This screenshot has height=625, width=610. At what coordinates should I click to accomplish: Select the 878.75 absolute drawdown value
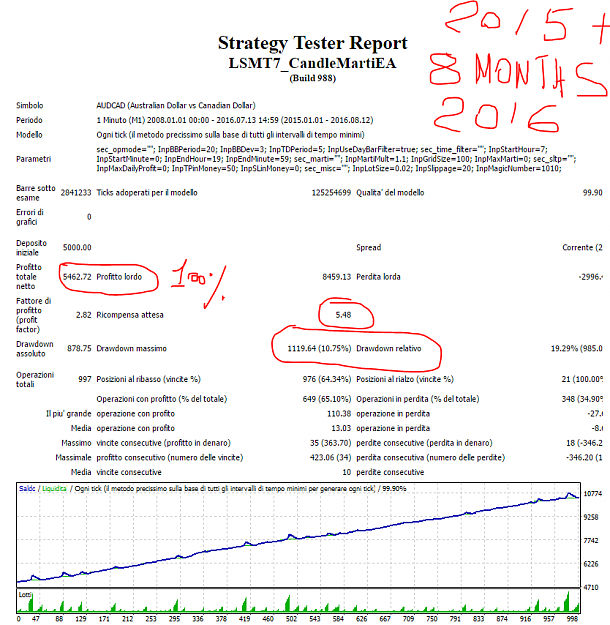79,348
